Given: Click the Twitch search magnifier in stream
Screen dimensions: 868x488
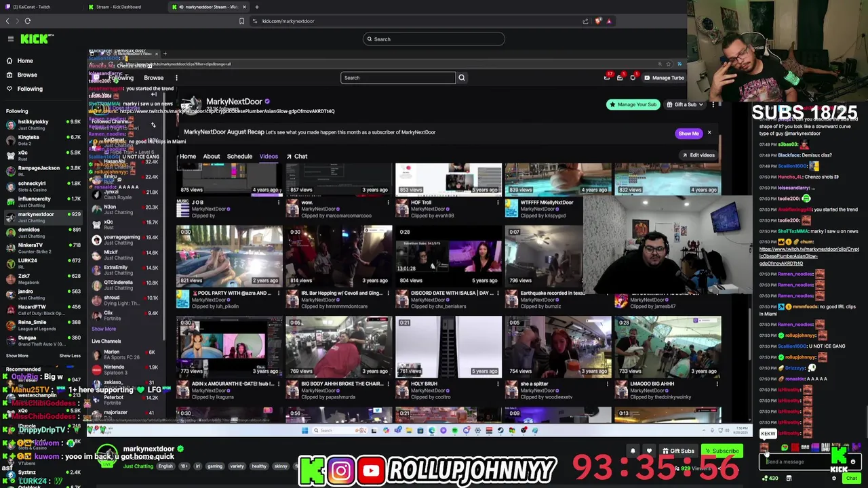Looking at the screenshot, I should [x=462, y=78].
